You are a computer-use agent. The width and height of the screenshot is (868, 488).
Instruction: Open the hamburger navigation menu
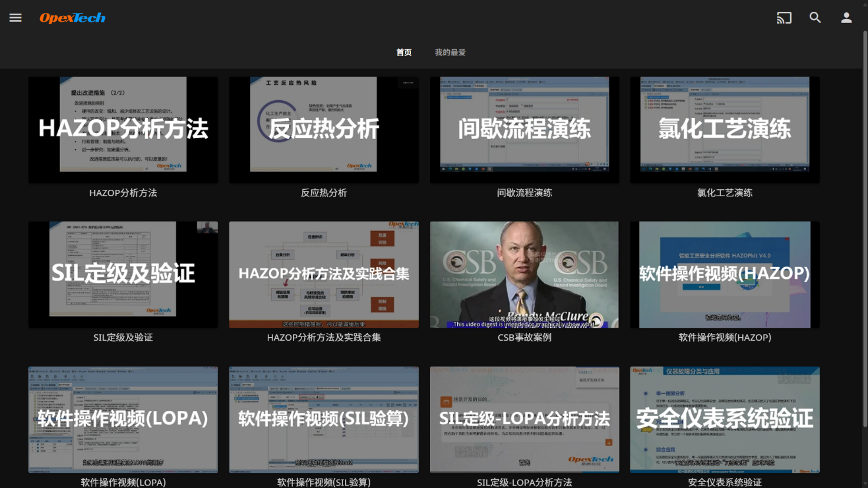[15, 17]
